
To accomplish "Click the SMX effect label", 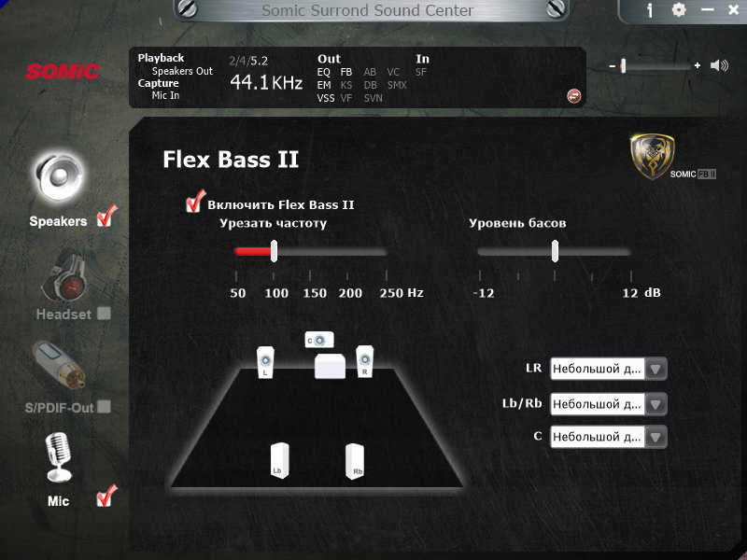I will coord(397,85).
